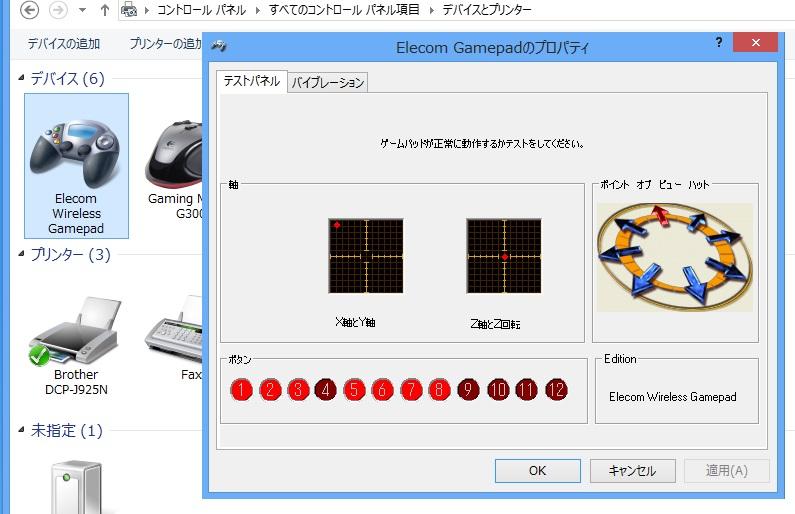
Task: Collapse the デバイス (6) group
Action: (21, 78)
